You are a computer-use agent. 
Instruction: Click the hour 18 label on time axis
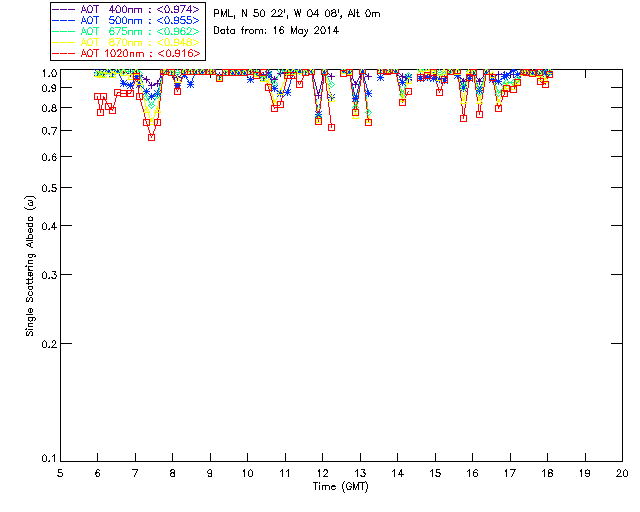[547, 473]
